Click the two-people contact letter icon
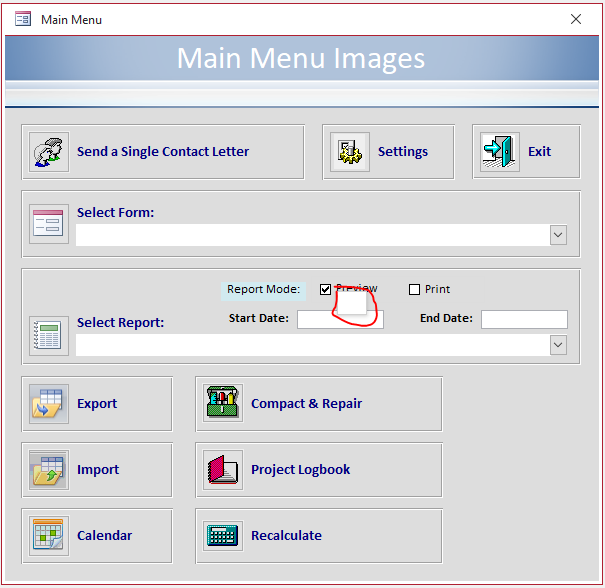The width and height of the screenshot is (605, 588). pos(49,152)
